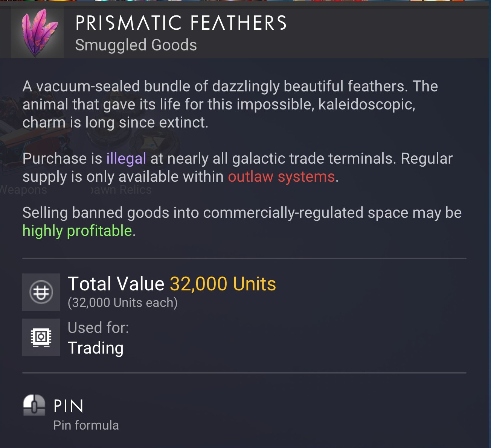Click the vacuum-sealed bundle description paragraph
Screen dimensions: 491x448
(x=230, y=104)
